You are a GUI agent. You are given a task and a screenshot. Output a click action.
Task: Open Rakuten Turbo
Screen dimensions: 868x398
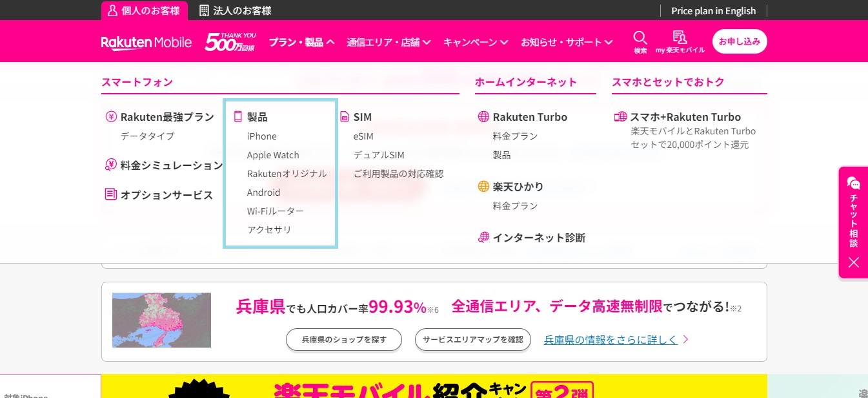pos(530,117)
